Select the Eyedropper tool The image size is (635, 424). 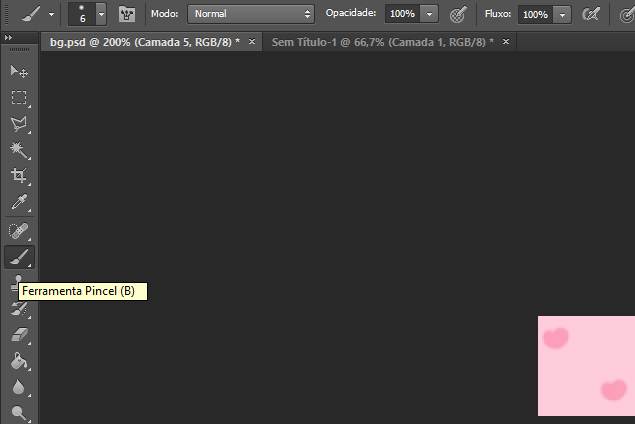[x=19, y=202]
